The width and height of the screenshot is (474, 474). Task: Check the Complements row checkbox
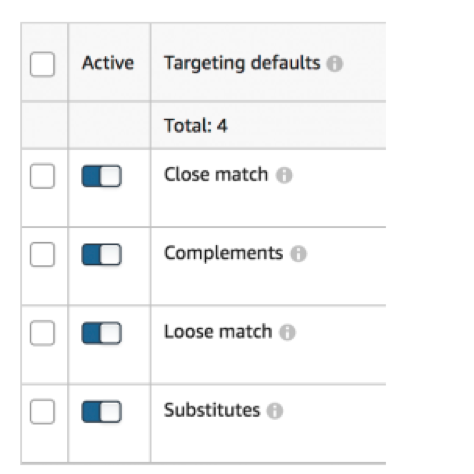point(42,254)
